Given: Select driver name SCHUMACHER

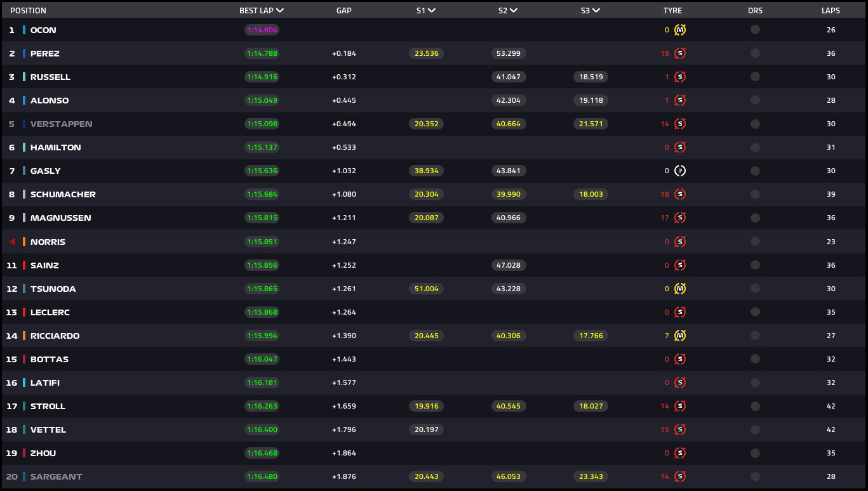Looking at the screenshot, I should [x=63, y=194].
